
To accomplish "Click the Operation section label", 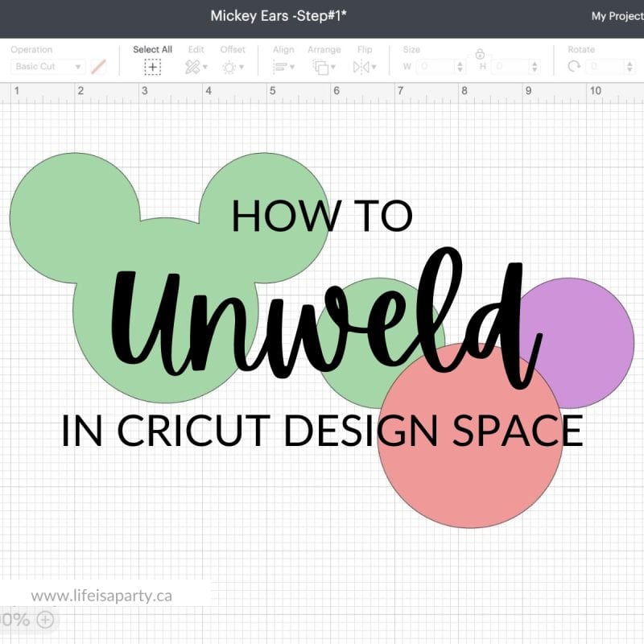I will [32, 49].
